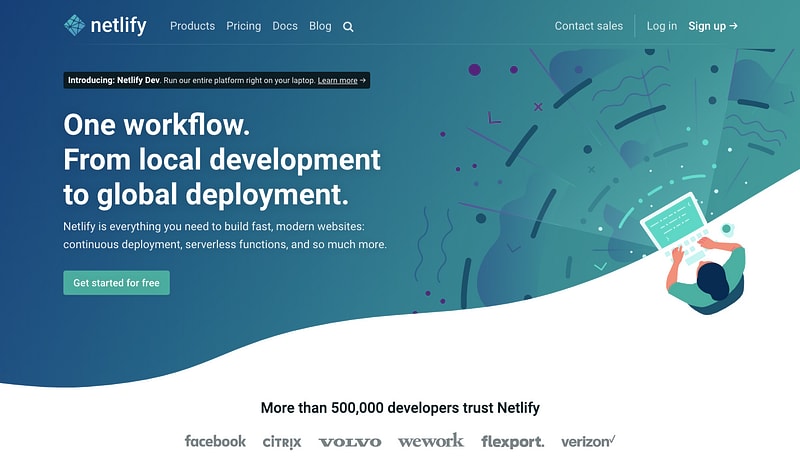This screenshot has height=461, width=800.
Task: Click the Citrix logo
Action: point(282,442)
